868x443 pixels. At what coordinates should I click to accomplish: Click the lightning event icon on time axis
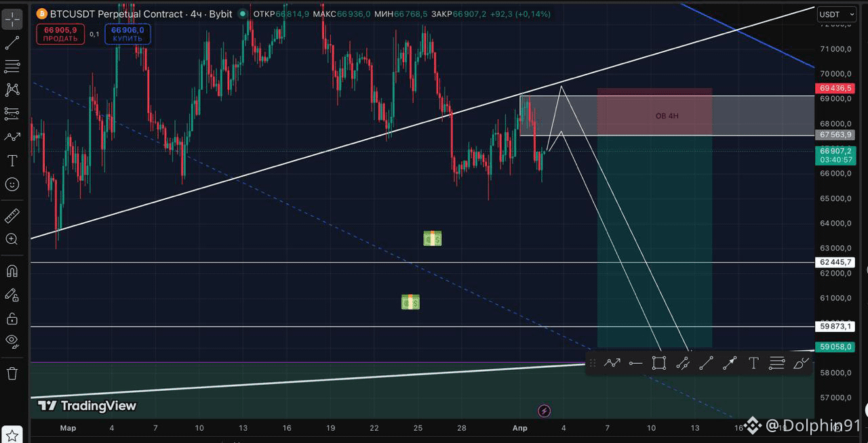click(x=544, y=410)
